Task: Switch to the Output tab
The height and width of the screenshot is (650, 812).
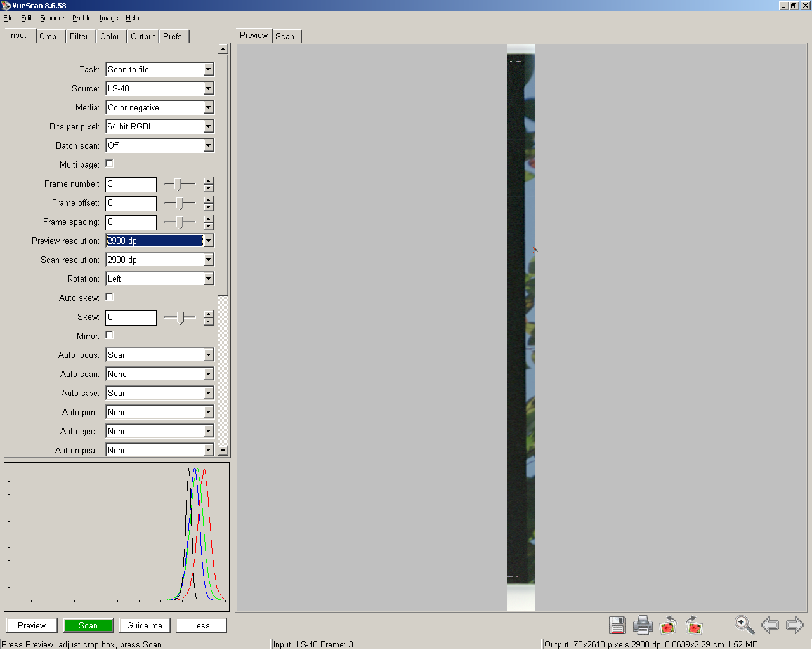Action: (x=143, y=37)
